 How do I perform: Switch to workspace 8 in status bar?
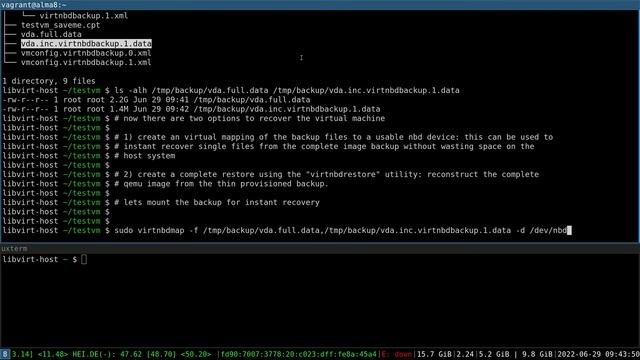pos(4,354)
